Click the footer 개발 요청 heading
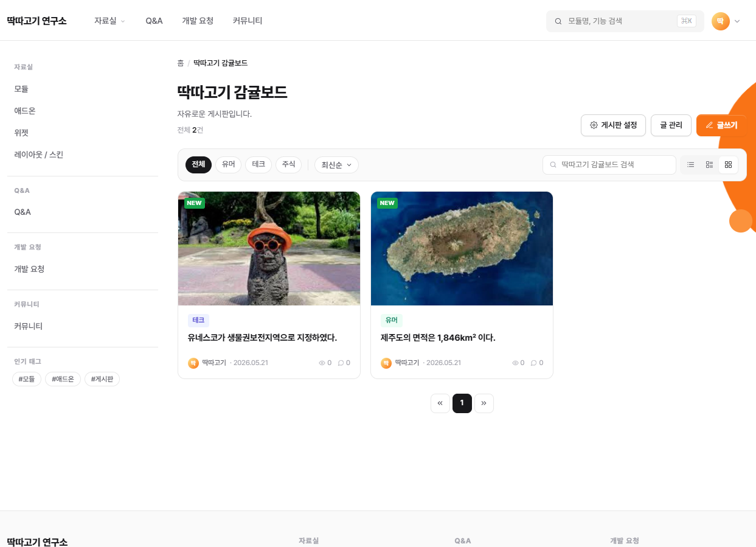 pos(625,541)
